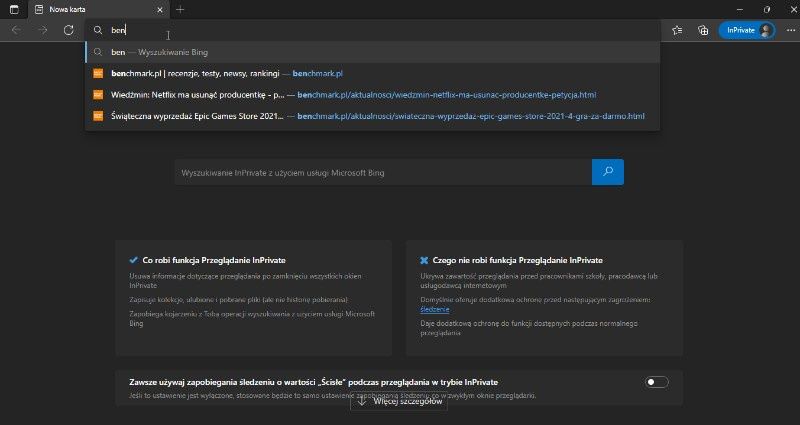Open the tab actions menu icon
Viewport: 800px width, 425px height.
tap(14, 9)
